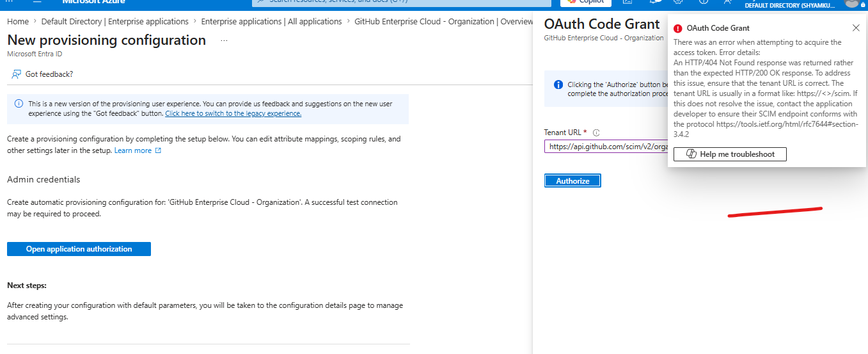The height and width of the screenshot is (354, 868).
Task: Click Help me troubleshoot button
Action: pos(730,154)
